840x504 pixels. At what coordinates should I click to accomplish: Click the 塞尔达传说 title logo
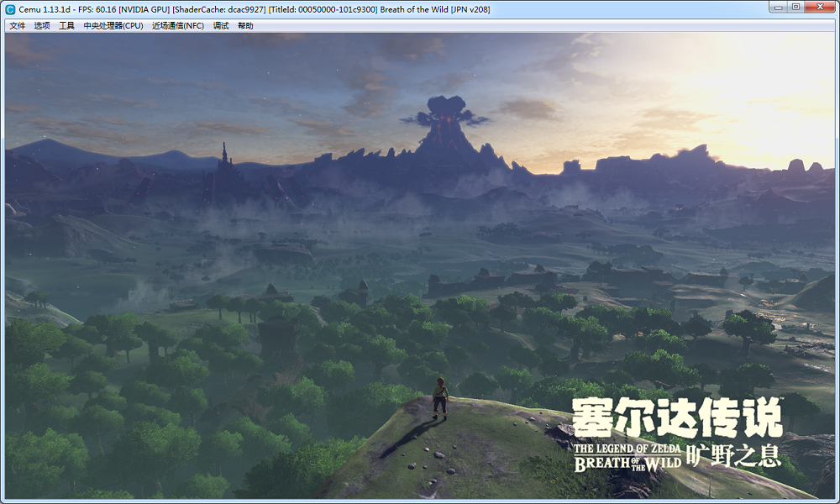676,417
